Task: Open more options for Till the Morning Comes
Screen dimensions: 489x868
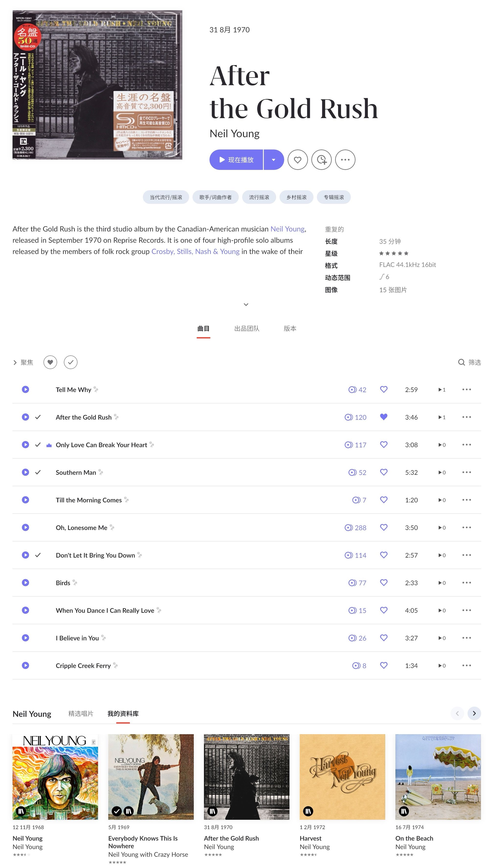Action: [x=467, y=500]
